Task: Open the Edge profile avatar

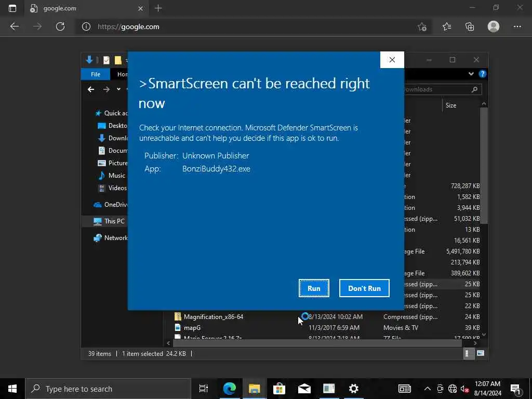Action: point(494,26)
